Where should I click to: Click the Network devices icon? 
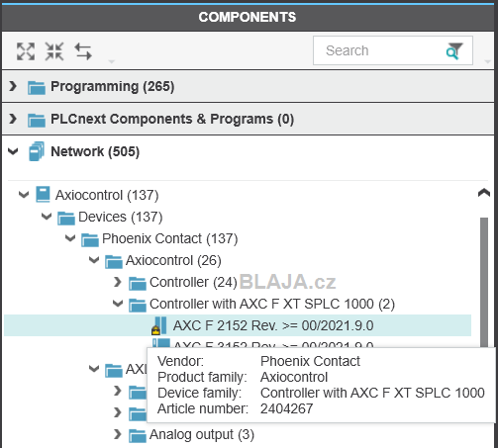click(x=37, y=151)
